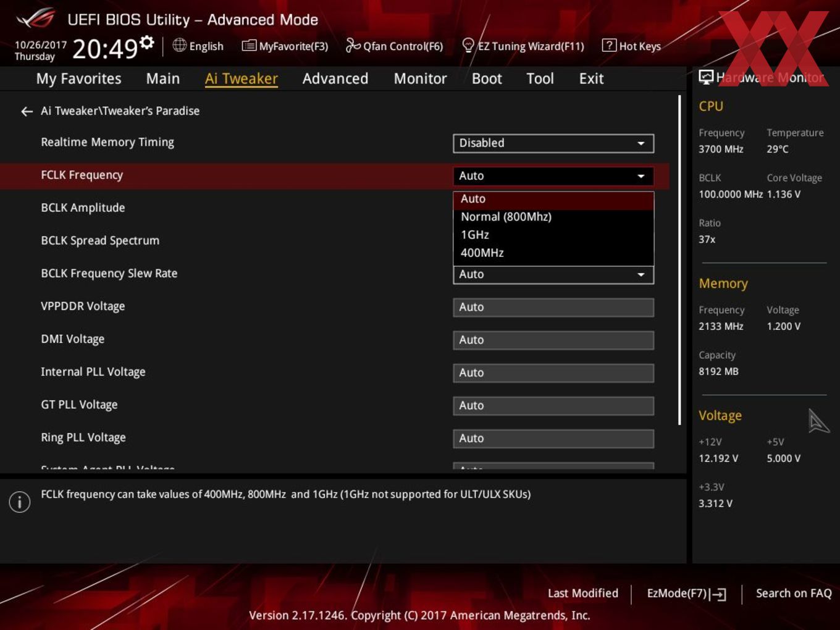Click the Ring PLL Voltage field
The image size is (840, 630).
553,438
